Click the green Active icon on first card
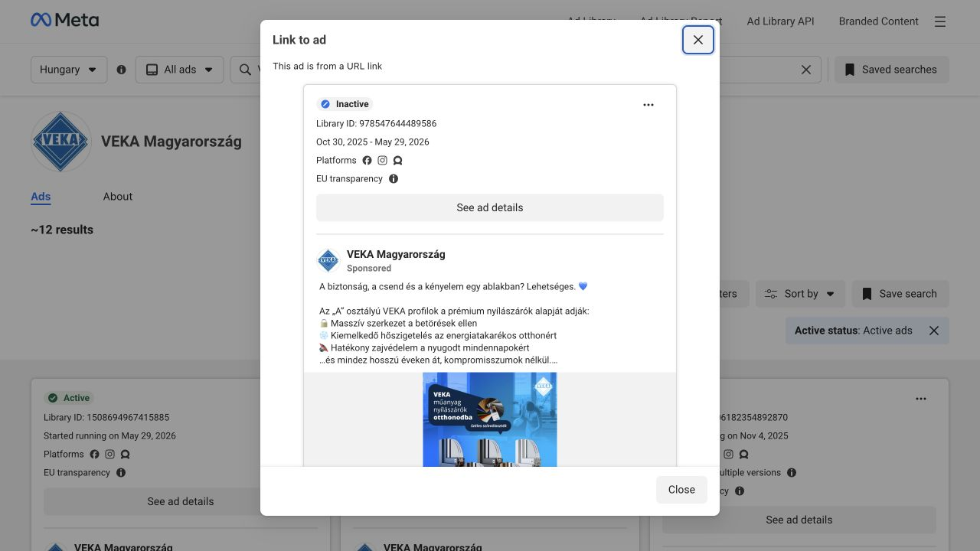Image resolution: width=980 pixels, height=551 pixels. (53, 398)
